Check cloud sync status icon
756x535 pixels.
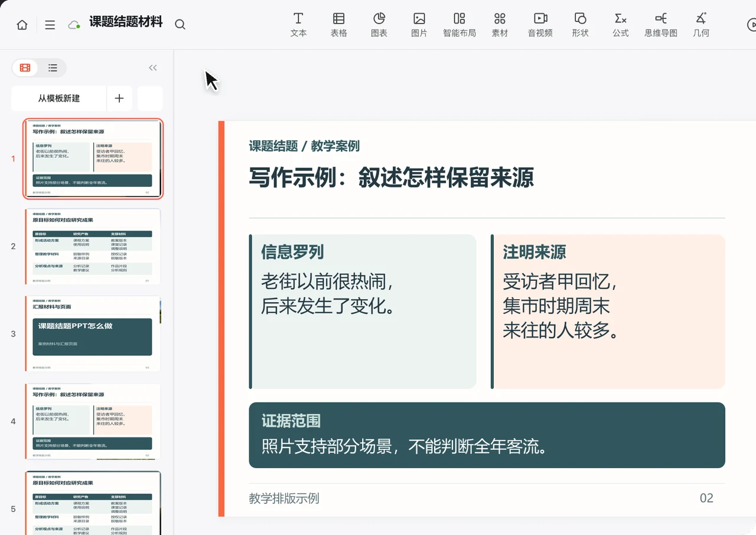(74, 25)
